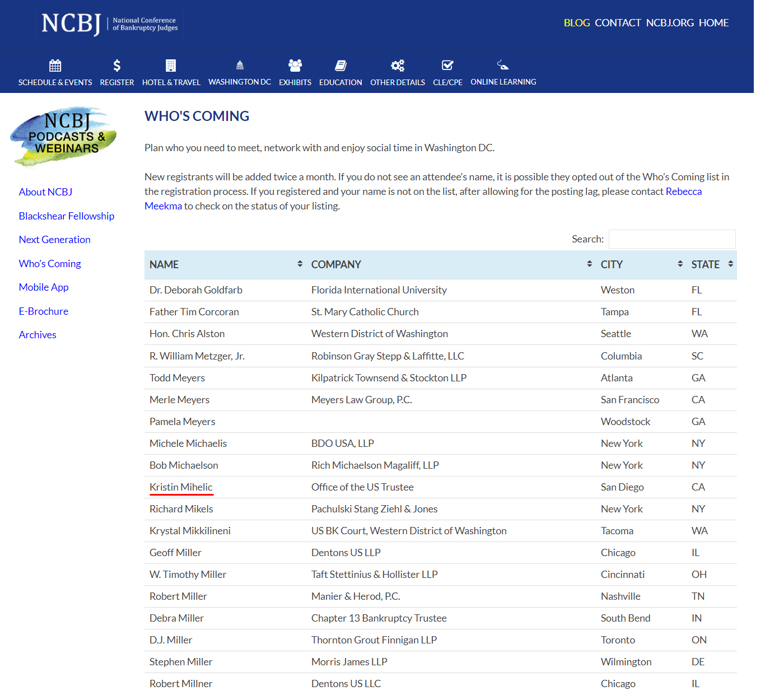Open the Washington DC menu label

(240, 82)
